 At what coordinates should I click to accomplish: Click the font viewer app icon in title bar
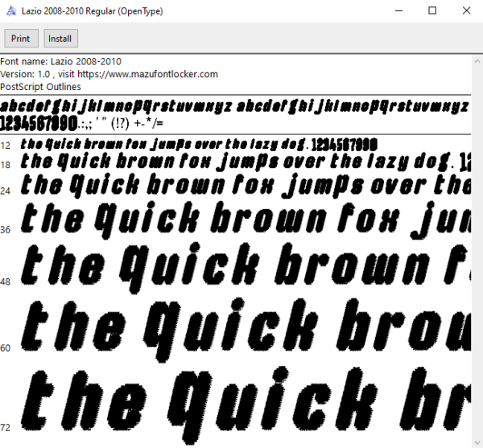click(x=11, y=11)
